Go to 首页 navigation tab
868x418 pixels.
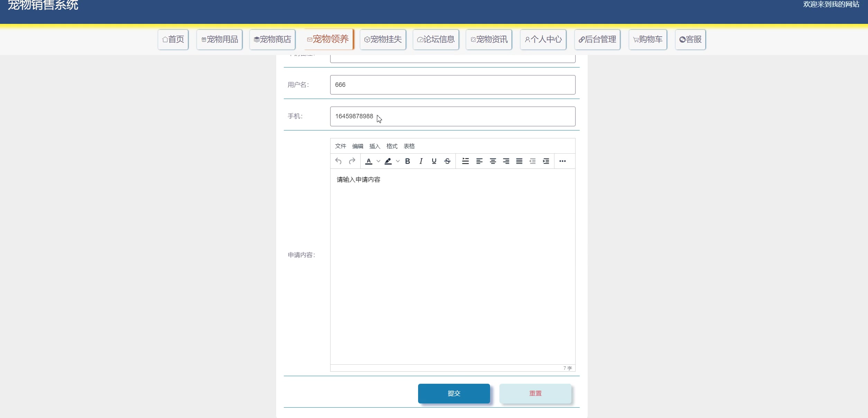coord(173,39)
